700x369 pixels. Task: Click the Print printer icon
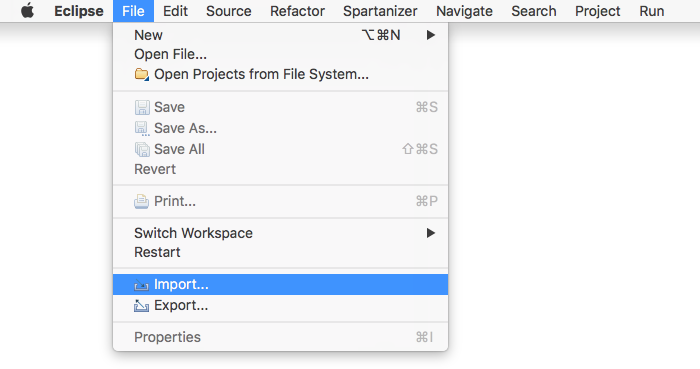pyautogui.click(x=142, y=202)
